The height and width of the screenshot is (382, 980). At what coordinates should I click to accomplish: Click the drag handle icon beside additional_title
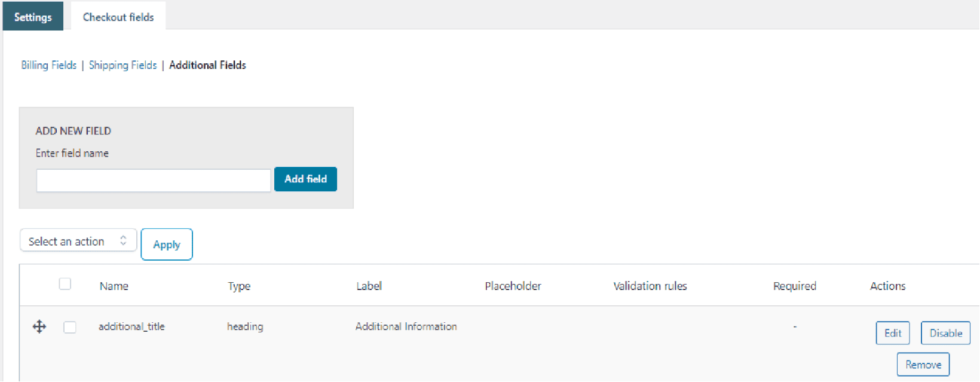click(39, 326)
